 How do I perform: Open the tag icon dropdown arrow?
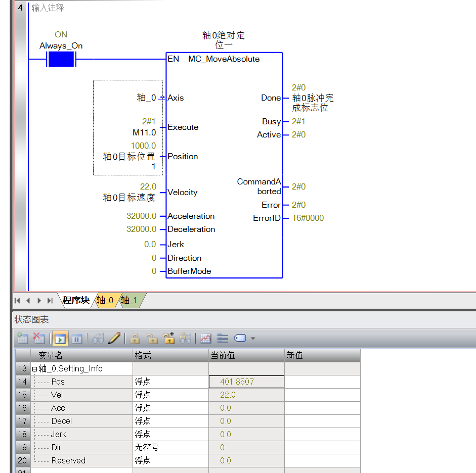(x=253, y=338)
